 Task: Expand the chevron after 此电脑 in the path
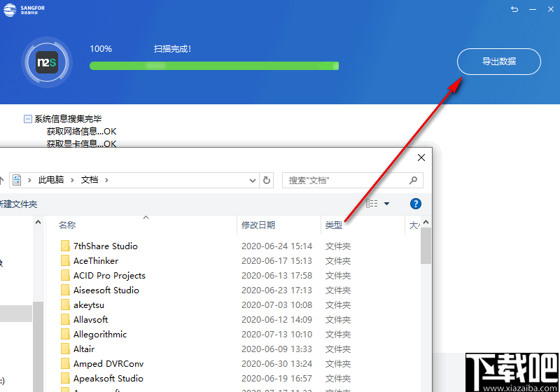72,181
